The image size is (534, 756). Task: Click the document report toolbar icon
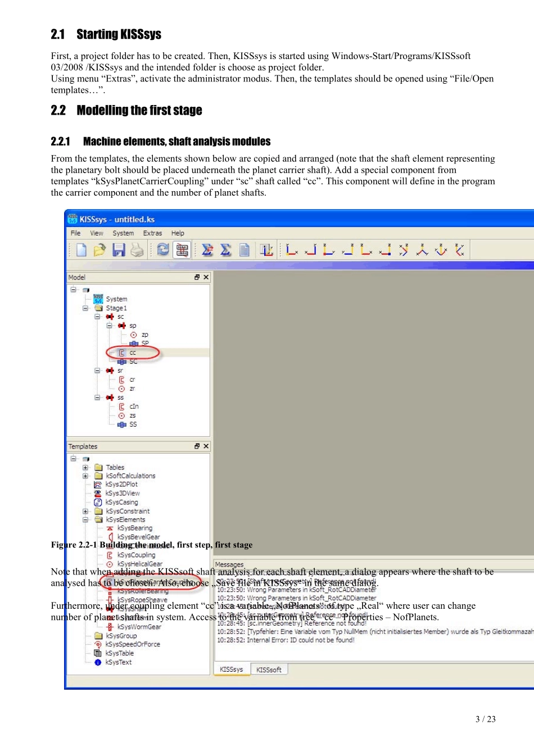point(245,250)
